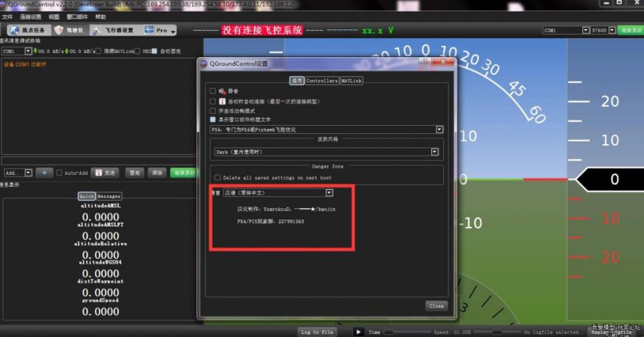
Task: Open the 文件 menu
Action: click(x=8, y=17)
